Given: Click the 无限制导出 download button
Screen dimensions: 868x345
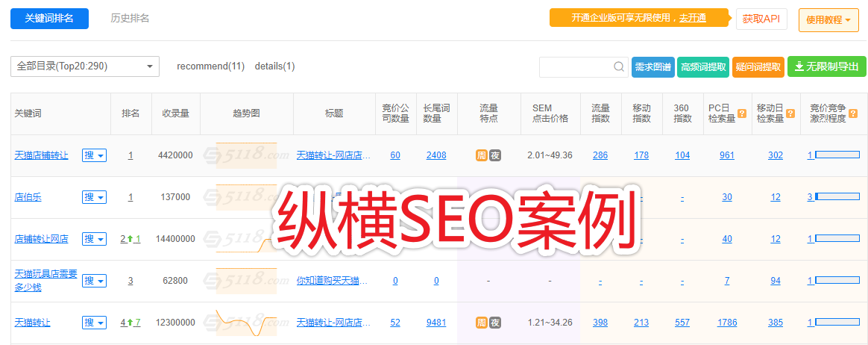Looking at the screenshot, I should (826, 66).
